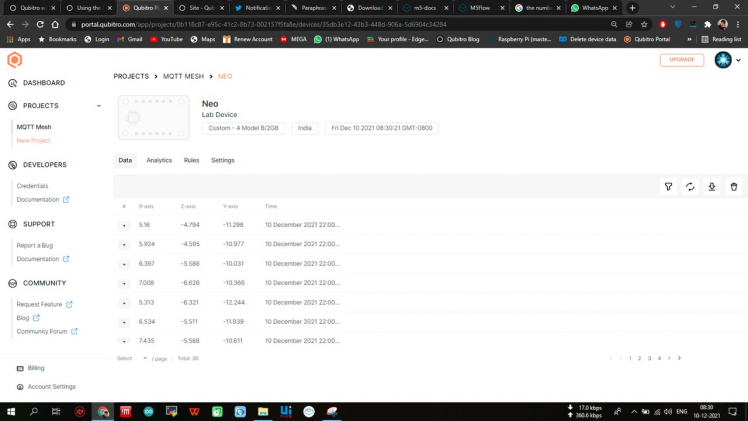Open the taskbar search icon

coord(33,411)
